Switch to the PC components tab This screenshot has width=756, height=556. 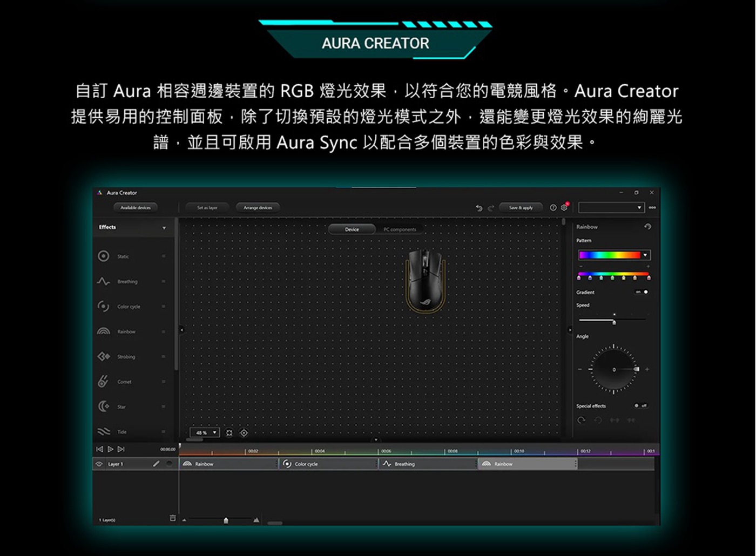(400, 229)
